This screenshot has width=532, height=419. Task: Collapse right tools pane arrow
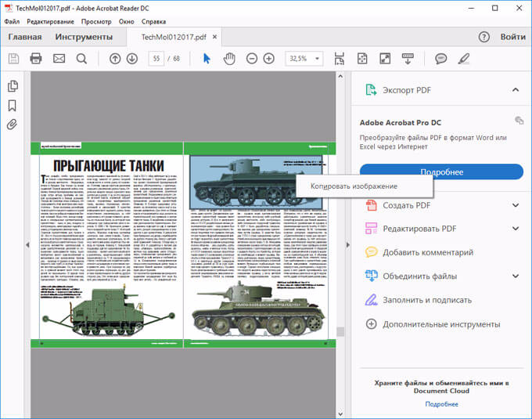(348, 244)
